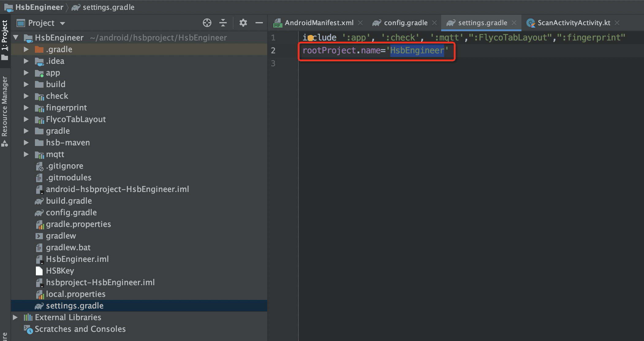Open Project panel gear settings
This screenshot has height=341, width=644.
click(243, 23)
